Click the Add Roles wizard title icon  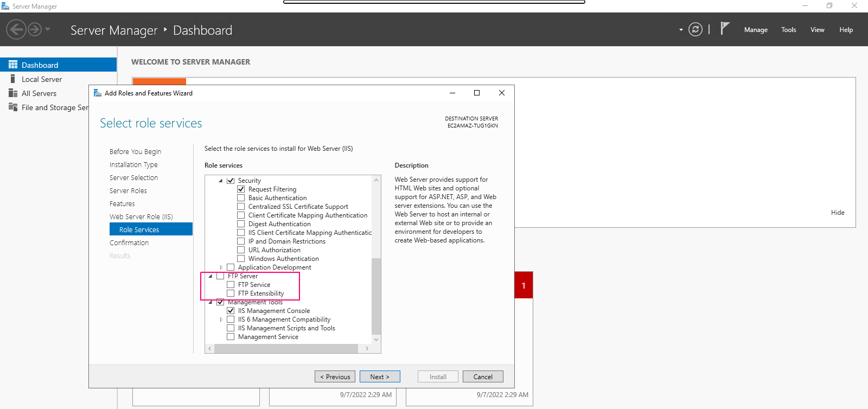click(x=98, y=93)
